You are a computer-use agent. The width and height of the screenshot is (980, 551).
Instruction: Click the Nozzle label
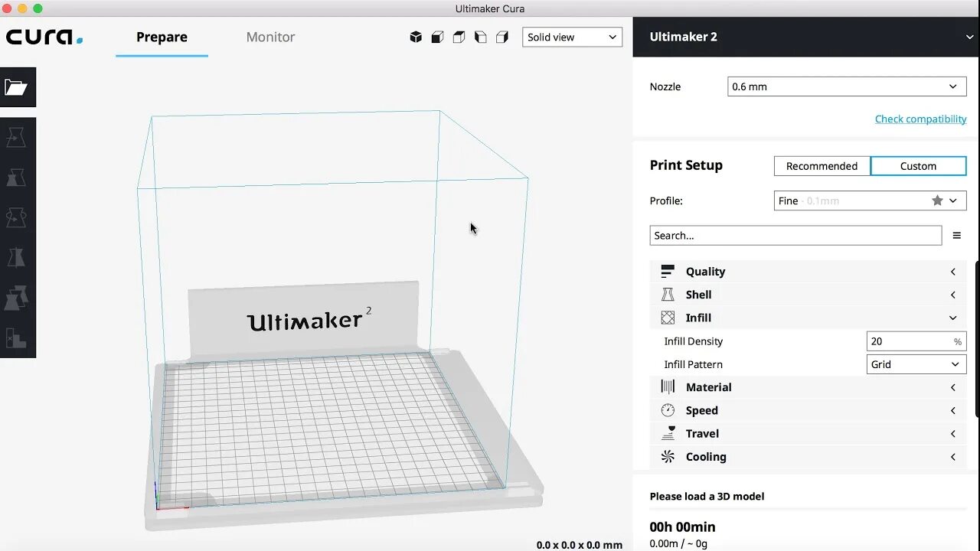click(665, 86)
